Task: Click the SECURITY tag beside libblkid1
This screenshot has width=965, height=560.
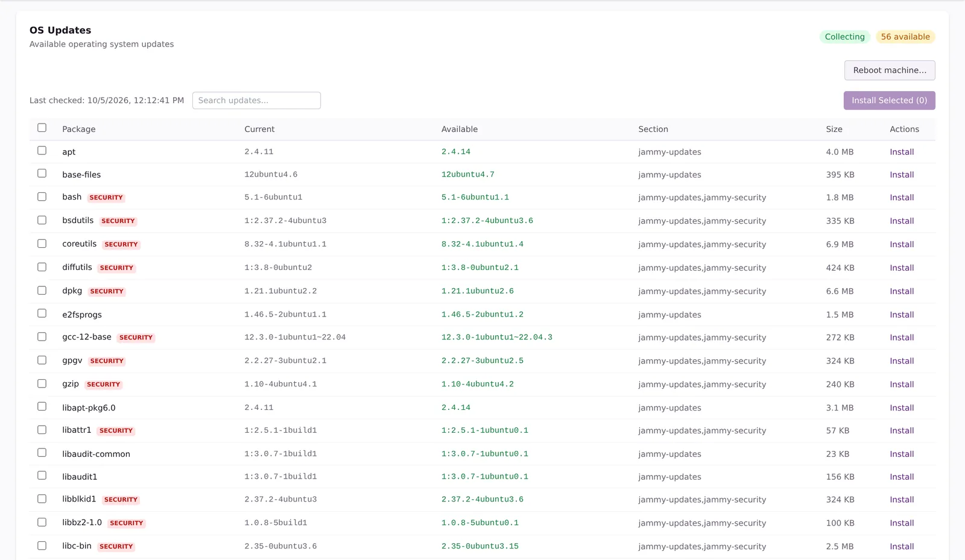Action: tap(121, 500)
